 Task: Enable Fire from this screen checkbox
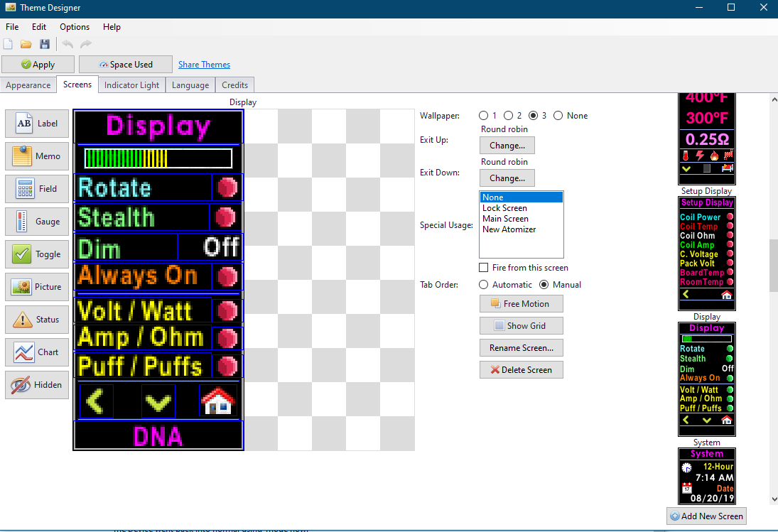[x=484, y=268]
